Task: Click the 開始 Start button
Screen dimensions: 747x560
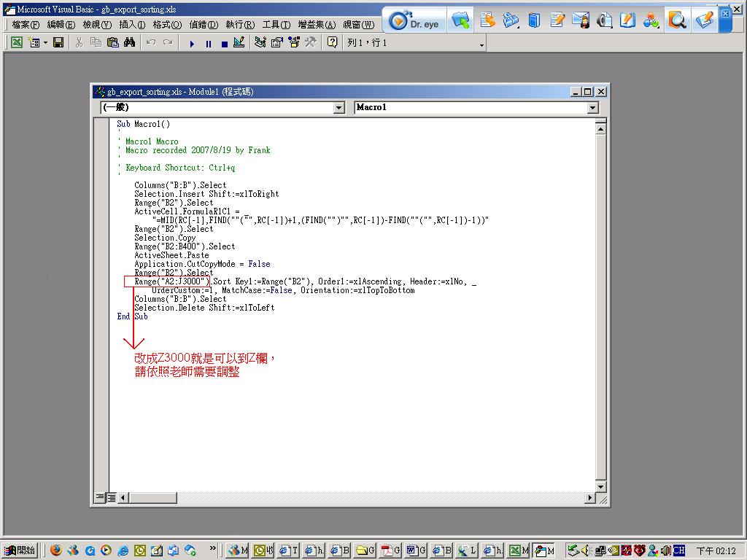Action: [x=20, y=551]
